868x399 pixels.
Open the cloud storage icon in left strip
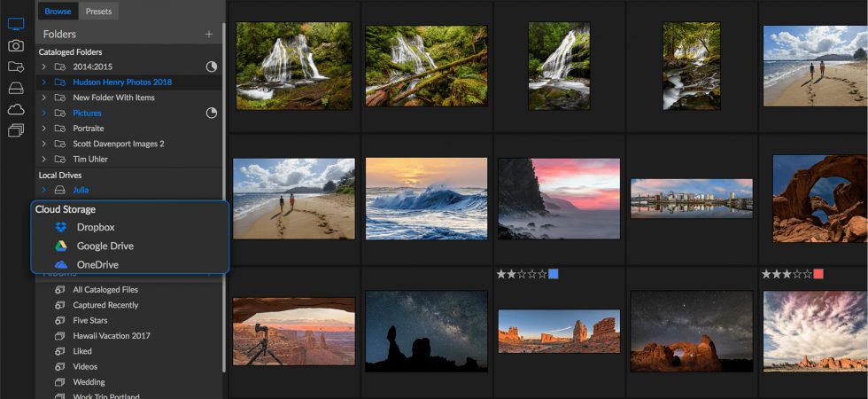[16, 109]
